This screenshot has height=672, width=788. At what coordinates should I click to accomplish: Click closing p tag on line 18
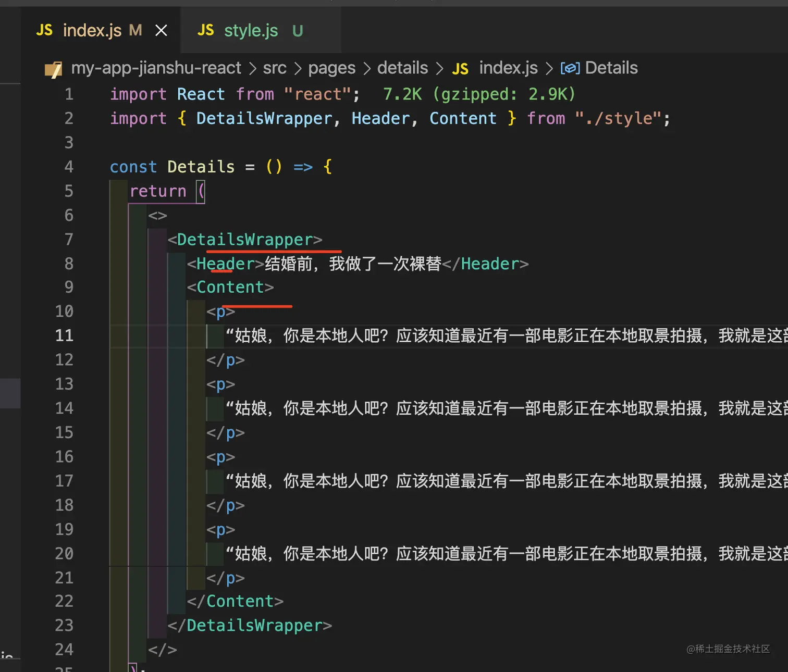tap(225, 505)
